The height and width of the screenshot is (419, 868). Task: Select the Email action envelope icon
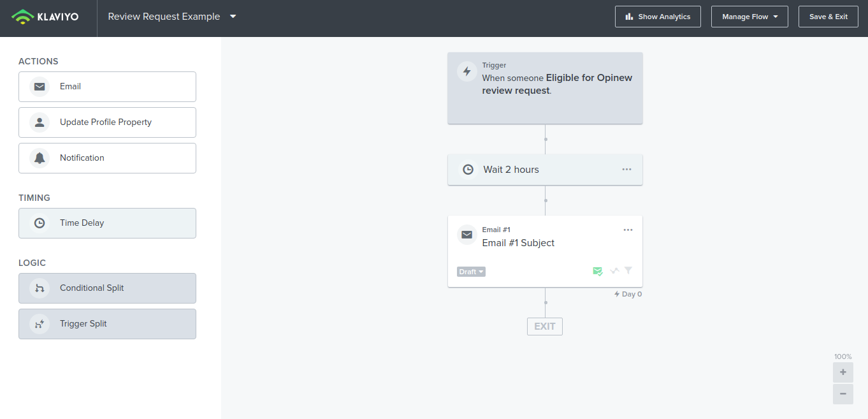click(x=39, y=86)
